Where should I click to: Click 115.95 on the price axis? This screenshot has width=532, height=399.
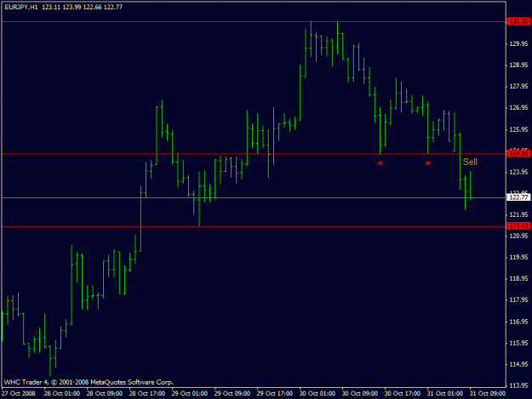point(518,343)
